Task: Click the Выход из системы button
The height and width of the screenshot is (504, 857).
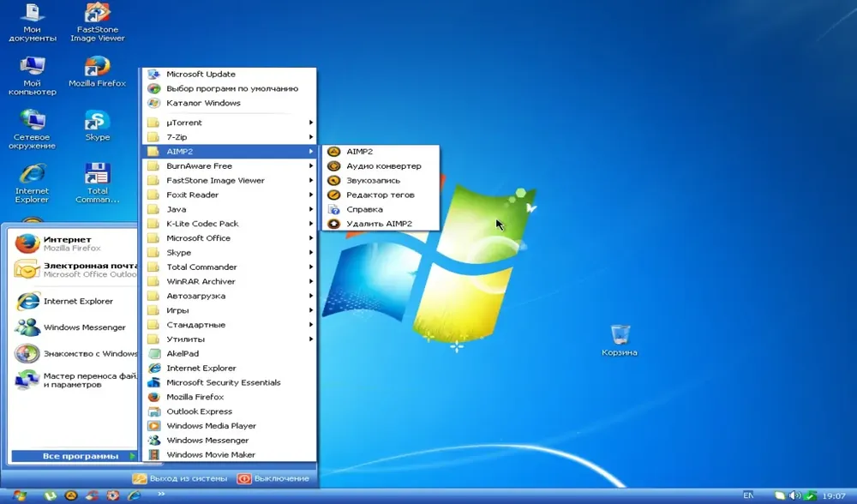Action: [180, 478]
